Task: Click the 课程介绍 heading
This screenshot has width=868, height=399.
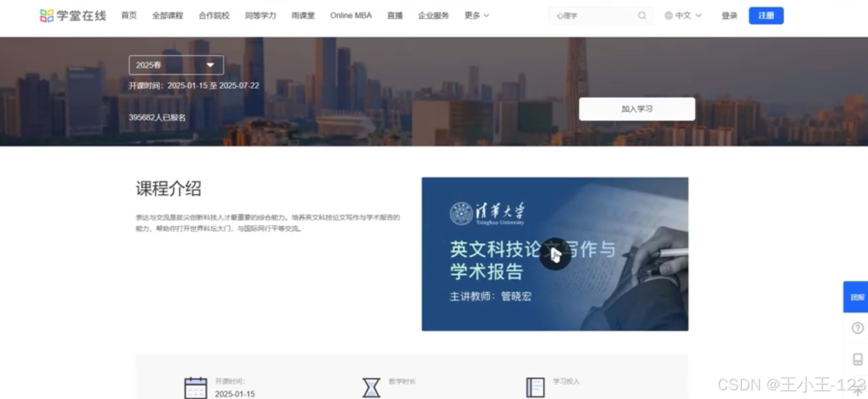Action: 168,189
